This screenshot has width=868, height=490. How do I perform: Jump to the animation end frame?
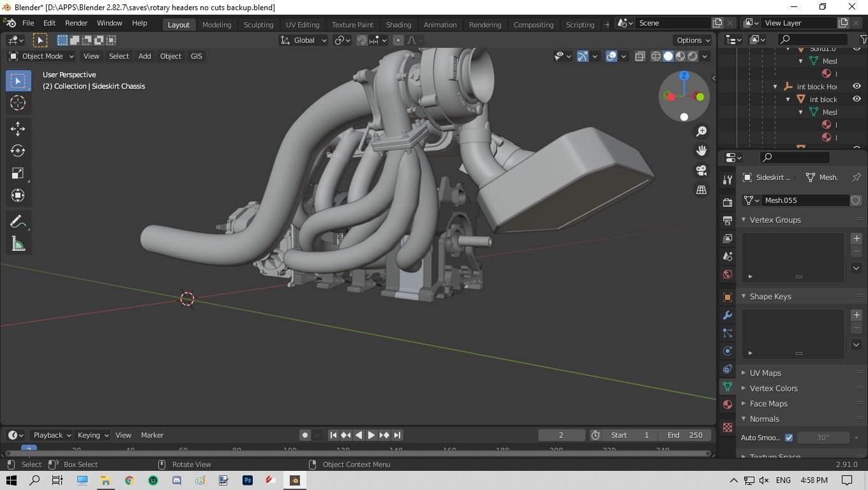click(x=397, y=435)
